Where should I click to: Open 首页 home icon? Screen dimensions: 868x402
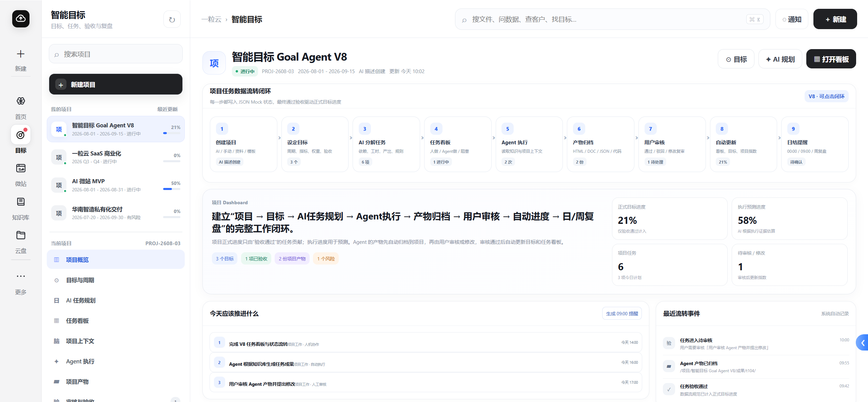(21, 101)
